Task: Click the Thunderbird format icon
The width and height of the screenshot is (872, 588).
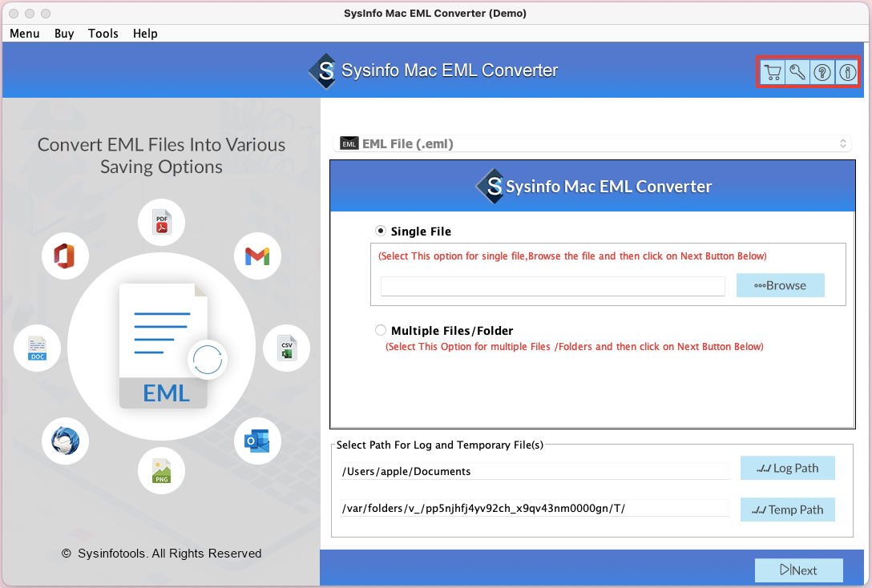Action: pyautogui.click(x=65, y=441)
